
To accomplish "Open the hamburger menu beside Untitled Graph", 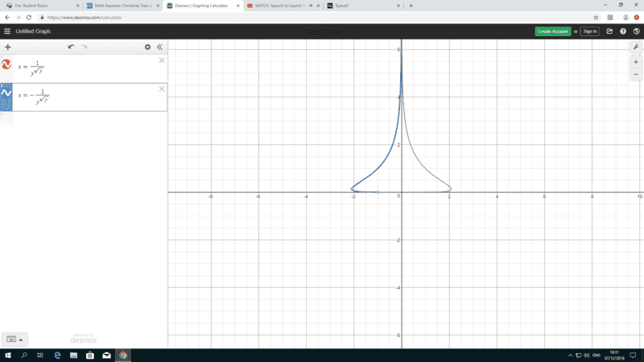I will 7,31.
